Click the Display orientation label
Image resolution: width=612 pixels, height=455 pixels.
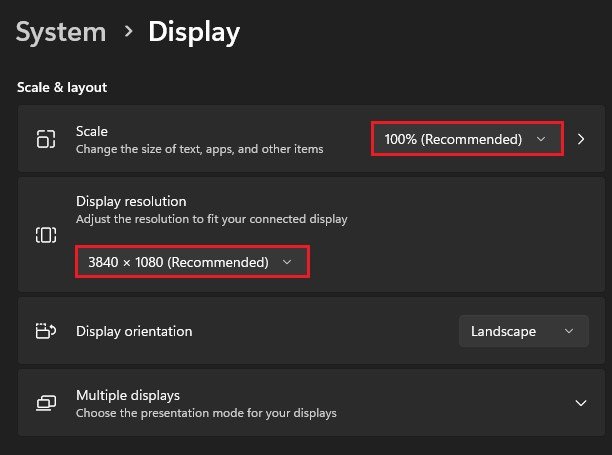click(134, 331)
